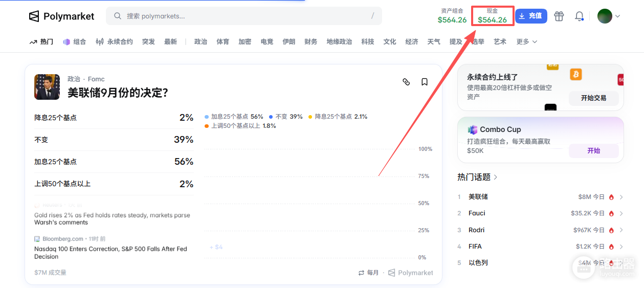
Task: Bookmark the Fed September decision market
Action: (x=425, y=82)
